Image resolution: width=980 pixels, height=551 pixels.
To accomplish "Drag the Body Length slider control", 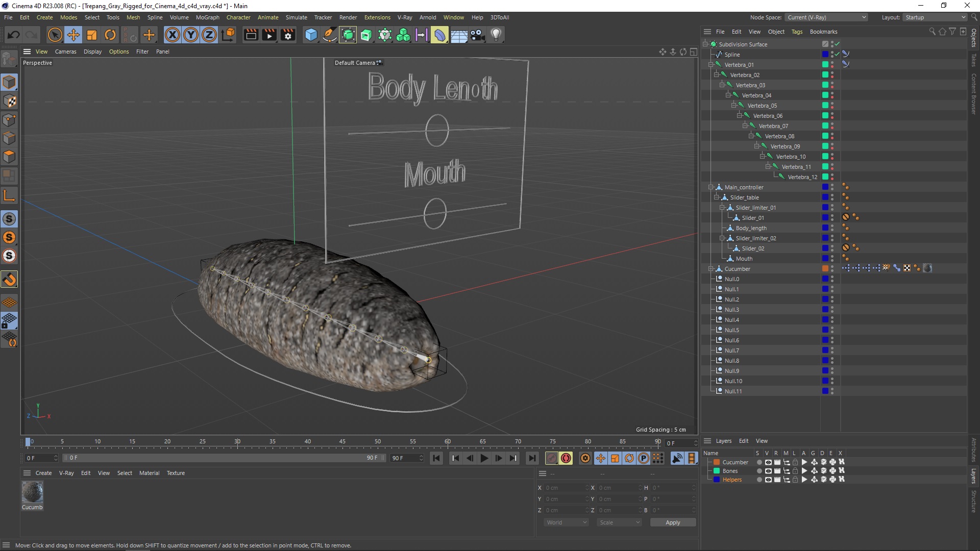I will point(437,129).
